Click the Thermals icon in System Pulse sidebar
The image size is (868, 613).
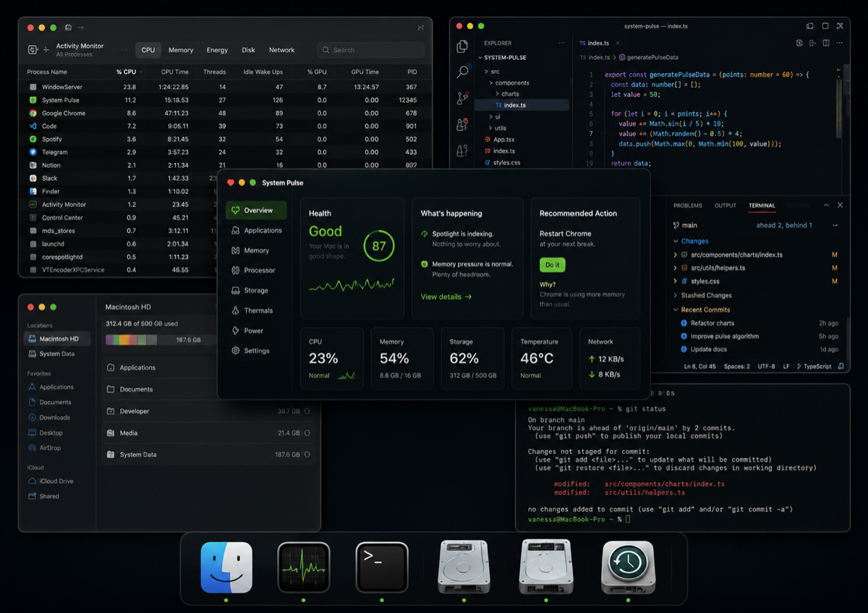pyautogui.click(x=236, y=310)
